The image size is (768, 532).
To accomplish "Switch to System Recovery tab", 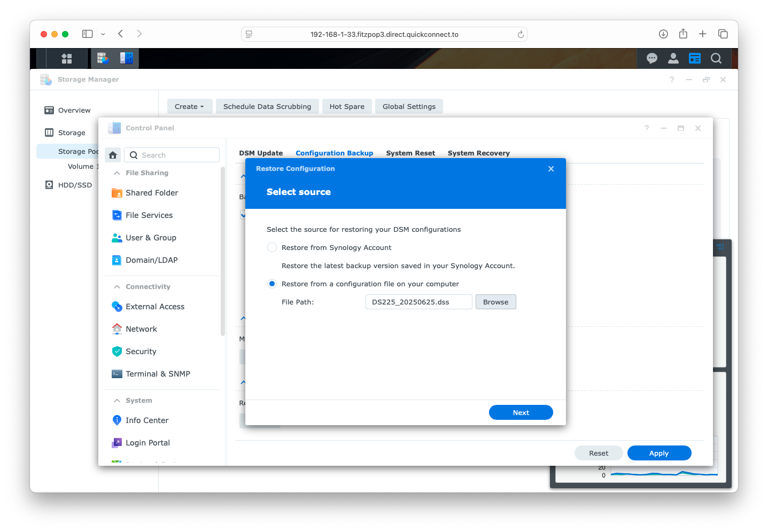I will point(479,153).
